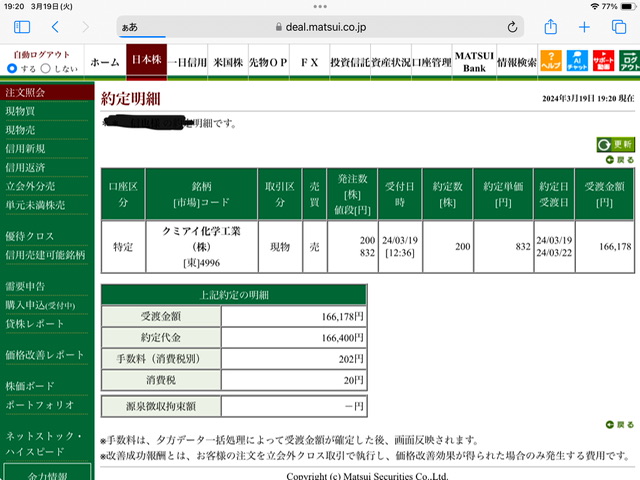Open the blue AIチャット icon

click(577, 61)
